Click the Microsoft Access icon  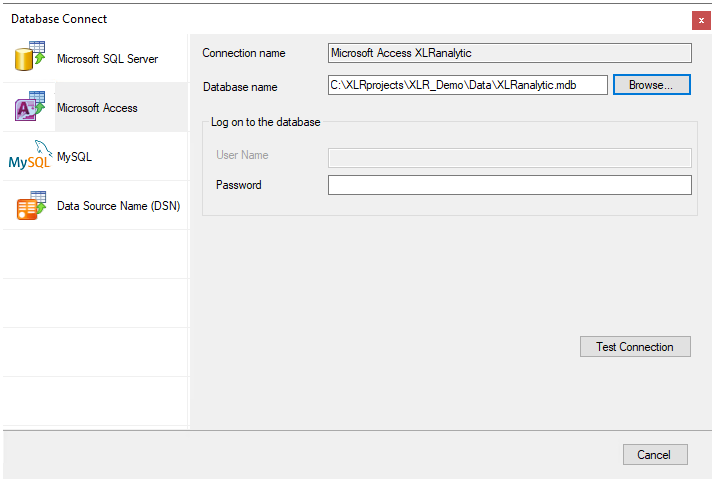pyautogui.click(x=30, y=106)
